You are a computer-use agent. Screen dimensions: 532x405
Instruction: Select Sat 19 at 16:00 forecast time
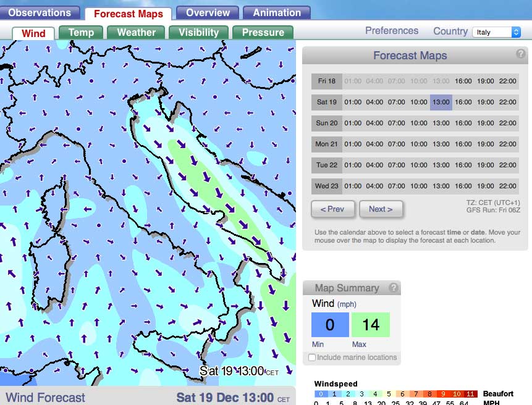pos(463,102)
